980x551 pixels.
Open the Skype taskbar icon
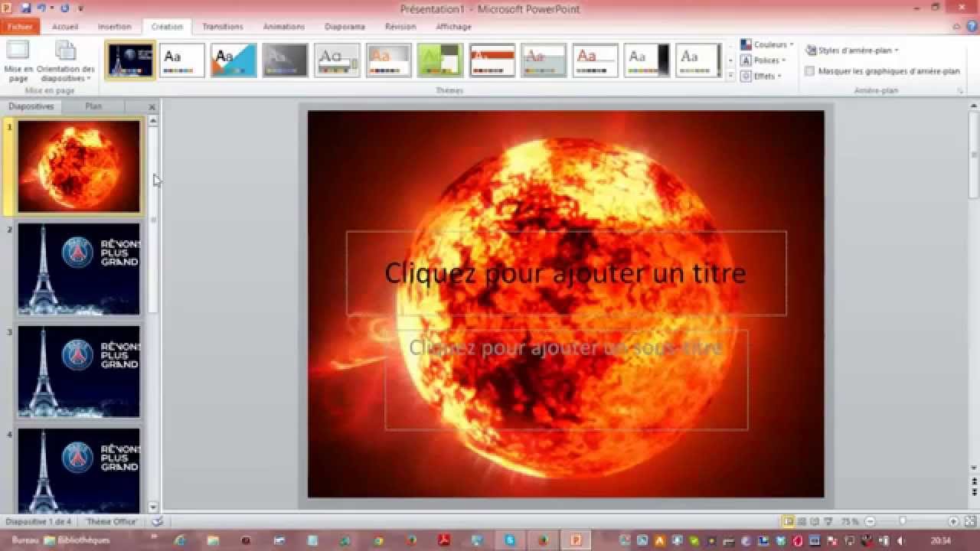click(510, 540)
